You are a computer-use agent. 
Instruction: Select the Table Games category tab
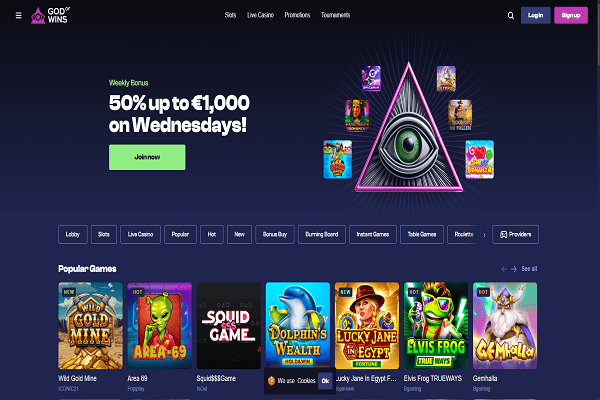pyautogui.click(x=422, y=234)
